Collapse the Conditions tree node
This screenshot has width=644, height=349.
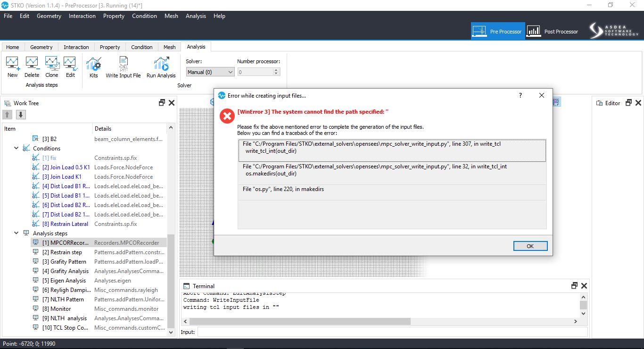pyautogui.click(x=16, y=148)
